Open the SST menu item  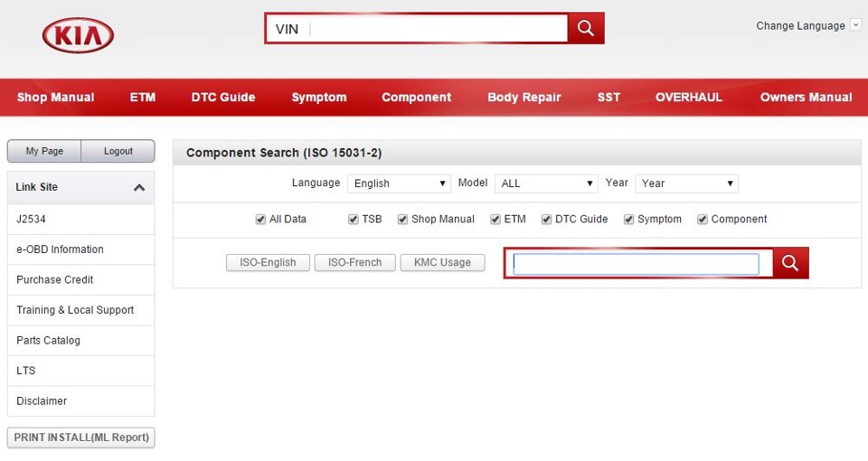[x=609, y=98]
